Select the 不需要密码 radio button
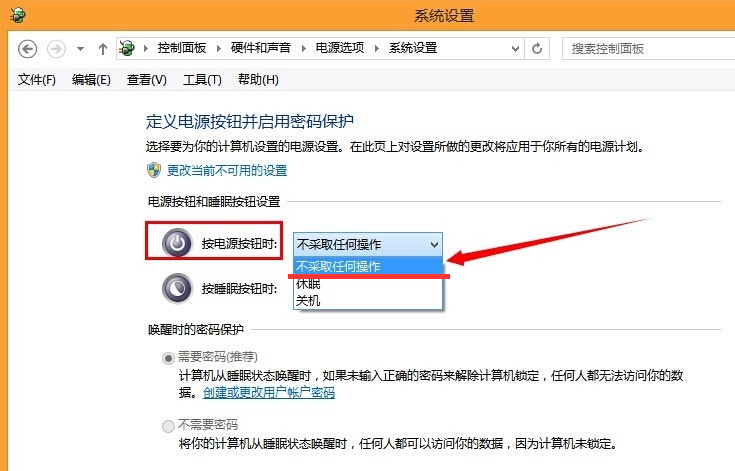The width and height of the screenshot is (735, 471). pyautogui.click(x=168, y=425)
